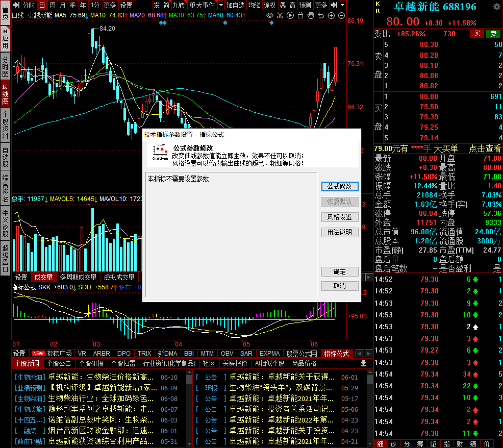Open the 设置 button in top toolbar
This screenshot has height=448, width=503.
(126, 5)
